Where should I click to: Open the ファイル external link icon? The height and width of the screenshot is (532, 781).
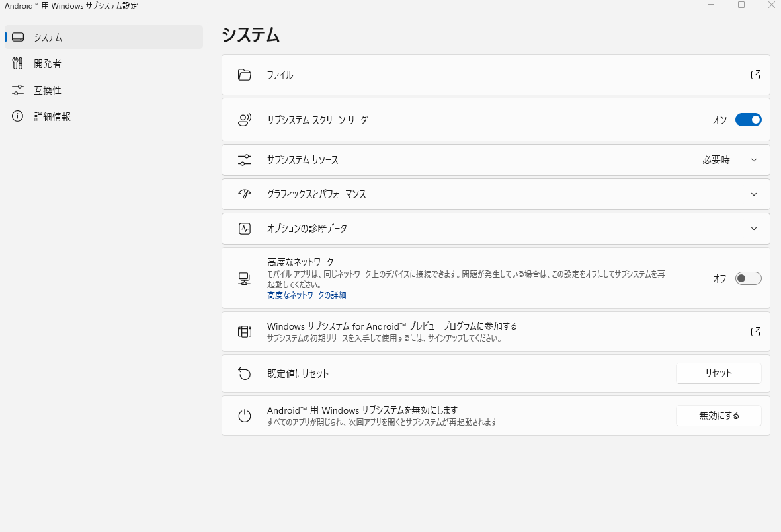(x=756, y=75)
